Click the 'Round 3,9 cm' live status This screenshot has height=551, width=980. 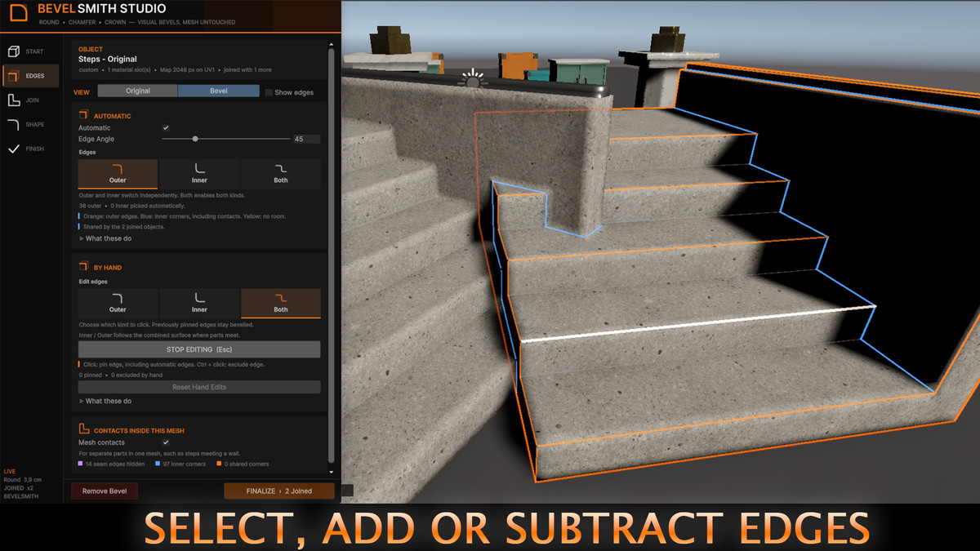(x=23, y=479)
